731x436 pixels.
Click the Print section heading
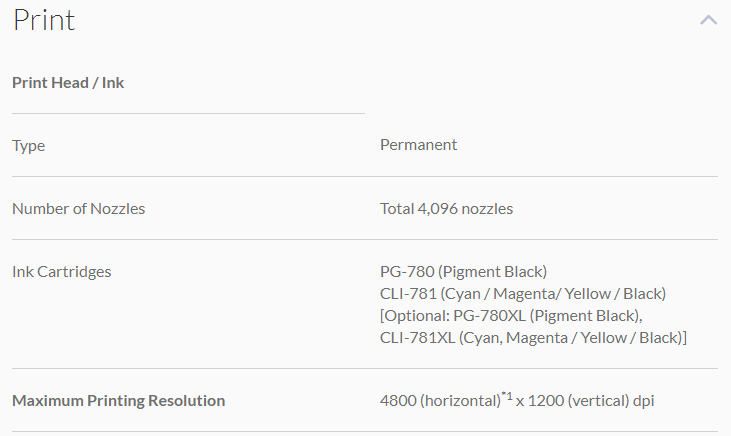coord(44,20)
